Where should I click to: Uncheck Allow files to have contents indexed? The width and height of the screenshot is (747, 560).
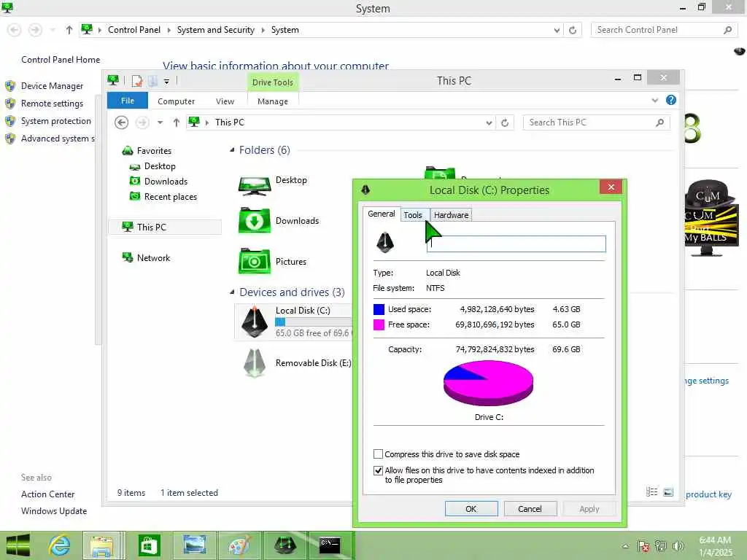(x=379, y=470)
